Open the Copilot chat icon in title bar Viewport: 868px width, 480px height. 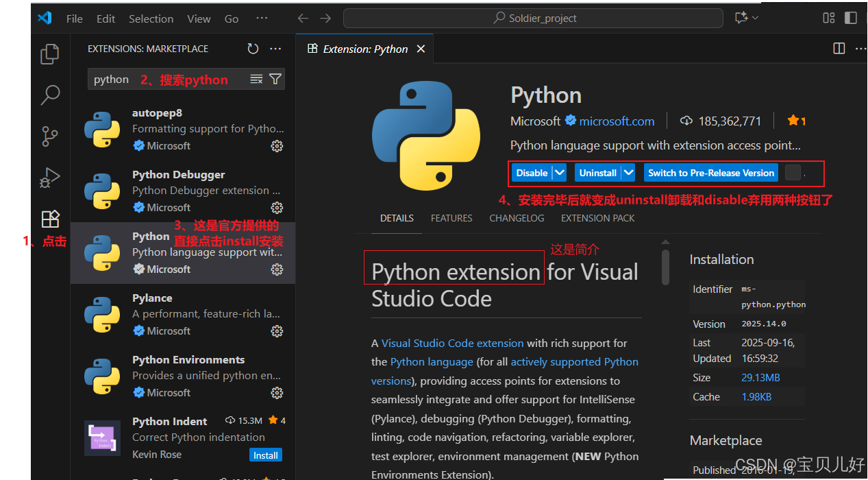coord(741,19)
